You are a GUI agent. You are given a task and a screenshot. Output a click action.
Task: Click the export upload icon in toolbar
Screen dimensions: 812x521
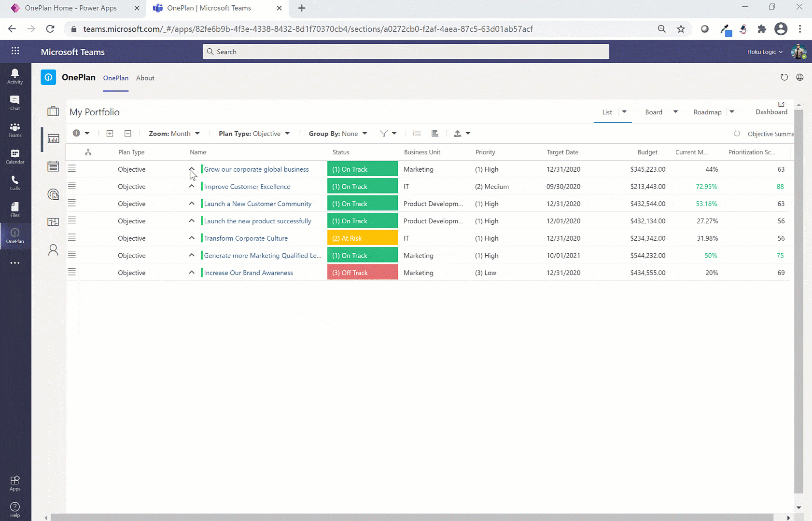click(x=458, y=134)
